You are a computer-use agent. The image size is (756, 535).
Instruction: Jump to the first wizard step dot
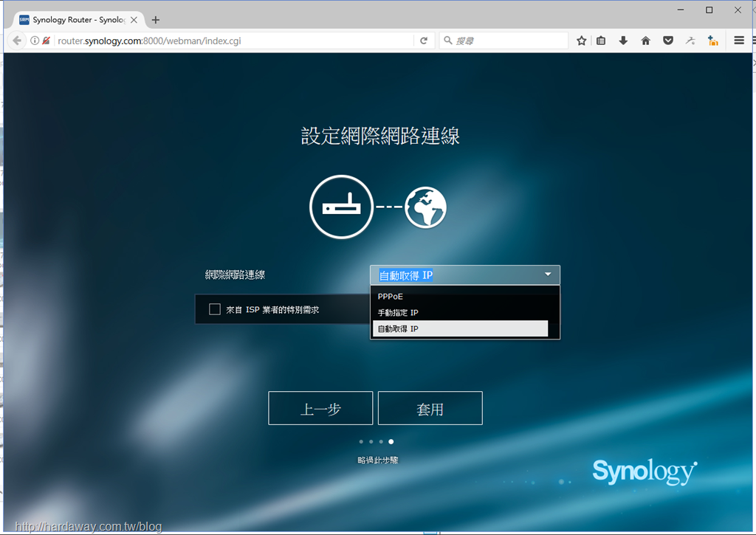click(x=361, y=441)
